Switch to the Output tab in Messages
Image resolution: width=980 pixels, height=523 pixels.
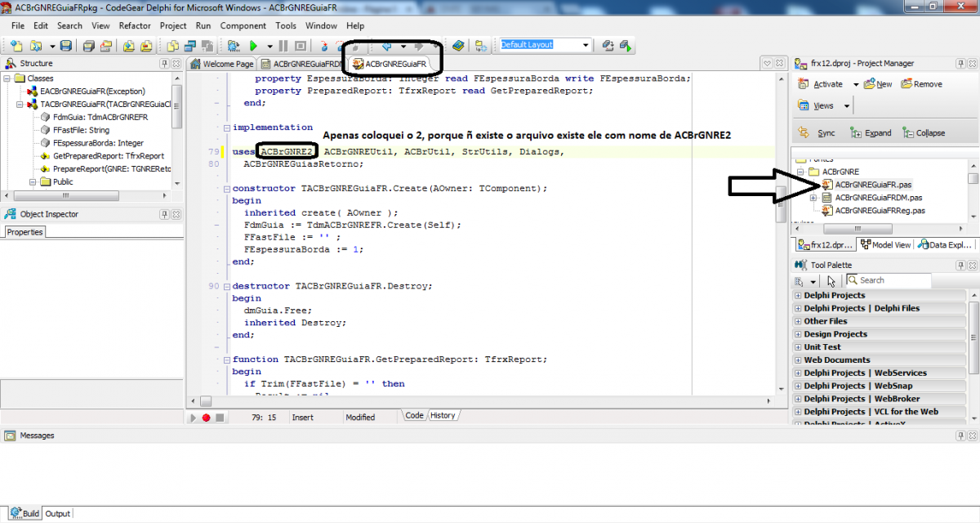[57, 514]
